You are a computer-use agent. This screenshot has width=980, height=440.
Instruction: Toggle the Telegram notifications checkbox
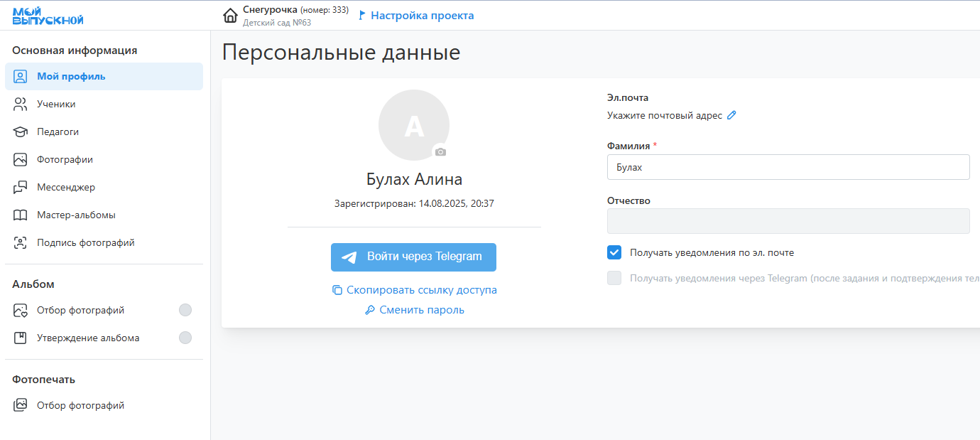pyautogui.click(x=614, y=278)
